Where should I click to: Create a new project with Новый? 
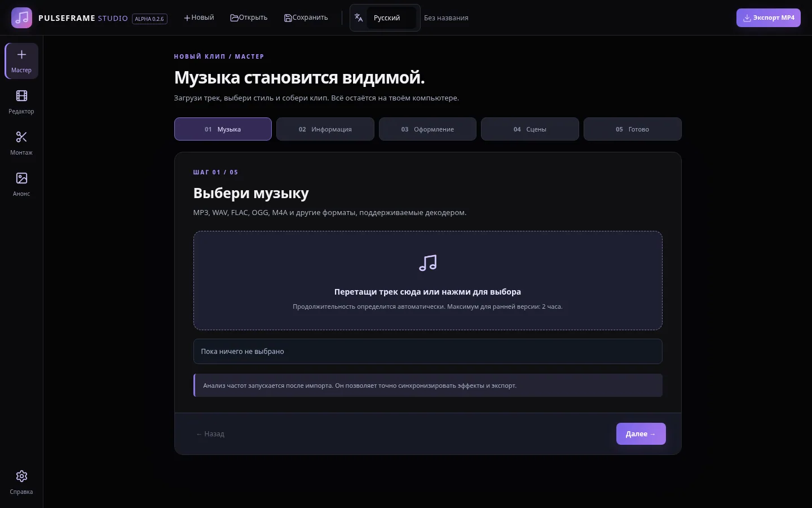point(199,17)
